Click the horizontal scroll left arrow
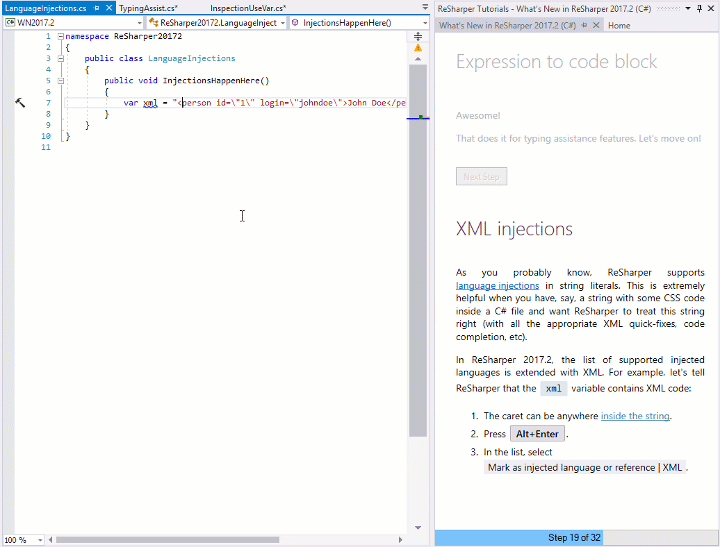Screen dimensions: 720x547 pos(50,540)
